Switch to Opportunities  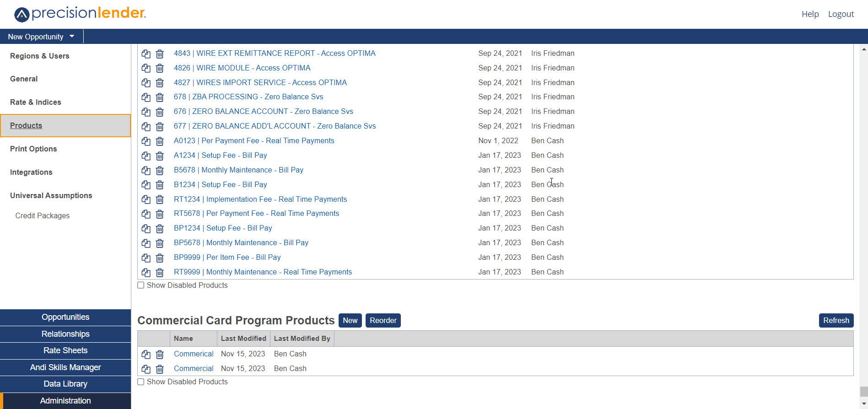(x=65, y=317)
